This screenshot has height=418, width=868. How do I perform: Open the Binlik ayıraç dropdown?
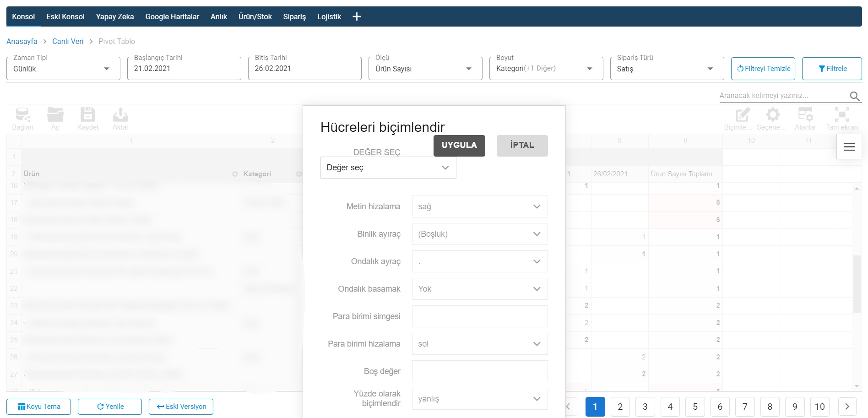(x=480, y=234)
